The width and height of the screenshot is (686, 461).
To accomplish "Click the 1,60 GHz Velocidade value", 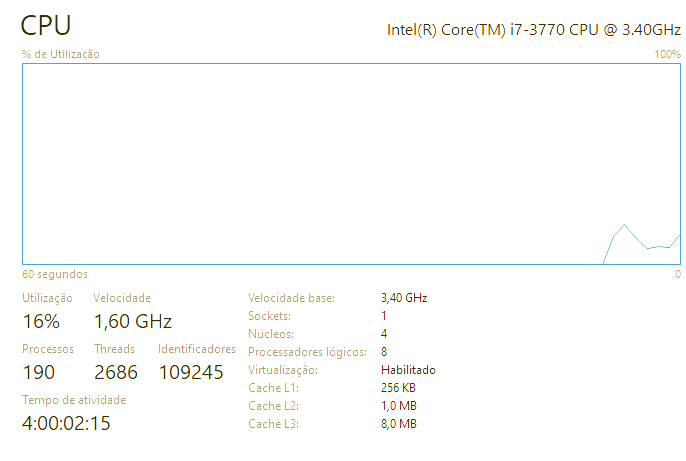I will (133, 321).
